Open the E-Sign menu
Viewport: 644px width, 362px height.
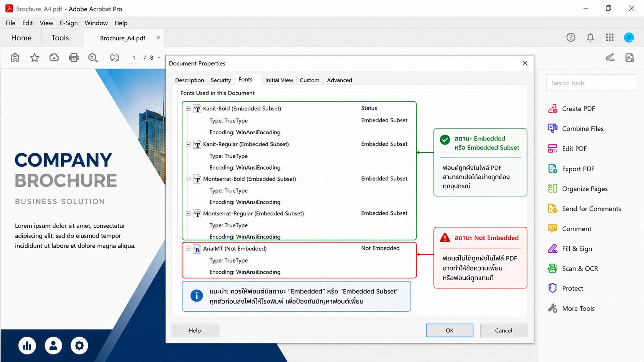[x=69, y=23]
